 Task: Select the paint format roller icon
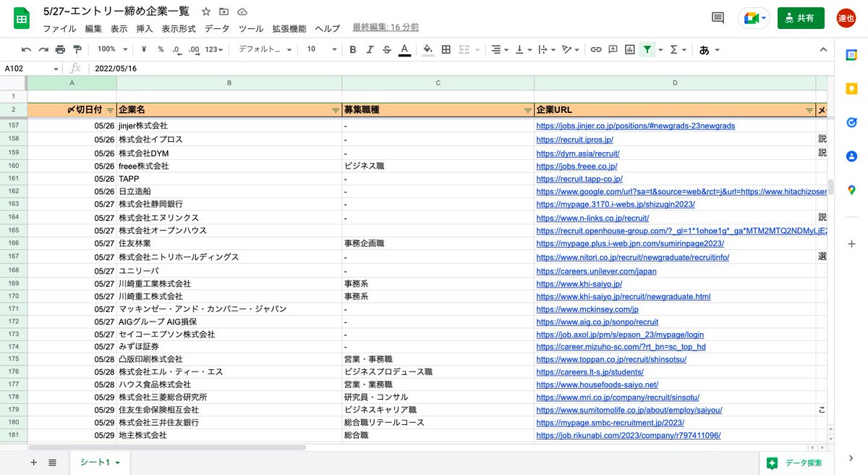(77, 49)
